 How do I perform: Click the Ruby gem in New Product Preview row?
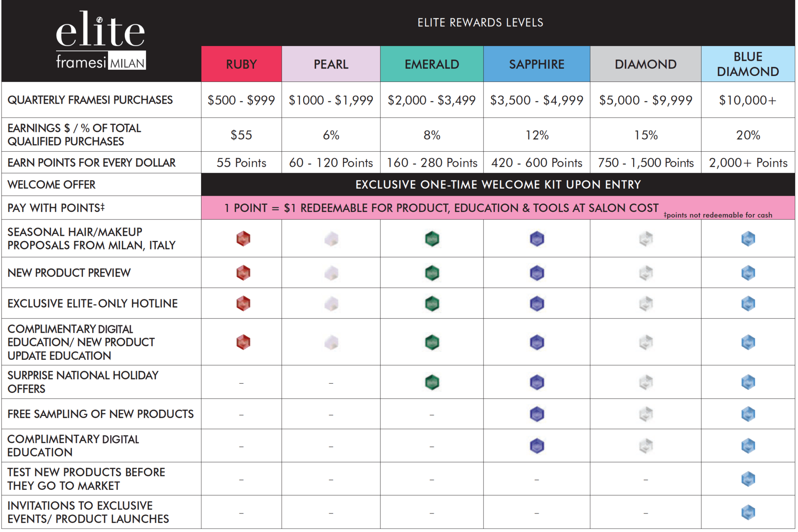pyautogui.click(x=243, y=273)
